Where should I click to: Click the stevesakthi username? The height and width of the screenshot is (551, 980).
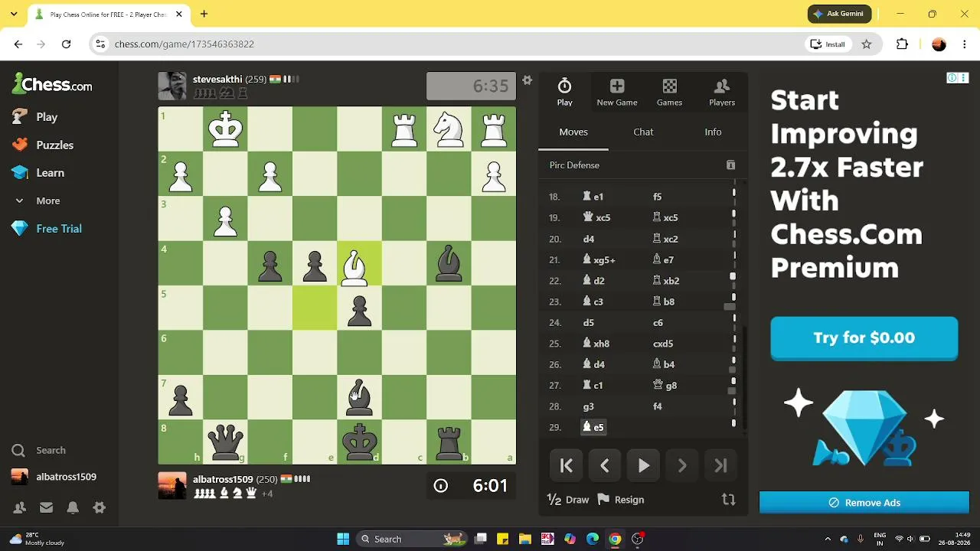(x=217, y=79)
